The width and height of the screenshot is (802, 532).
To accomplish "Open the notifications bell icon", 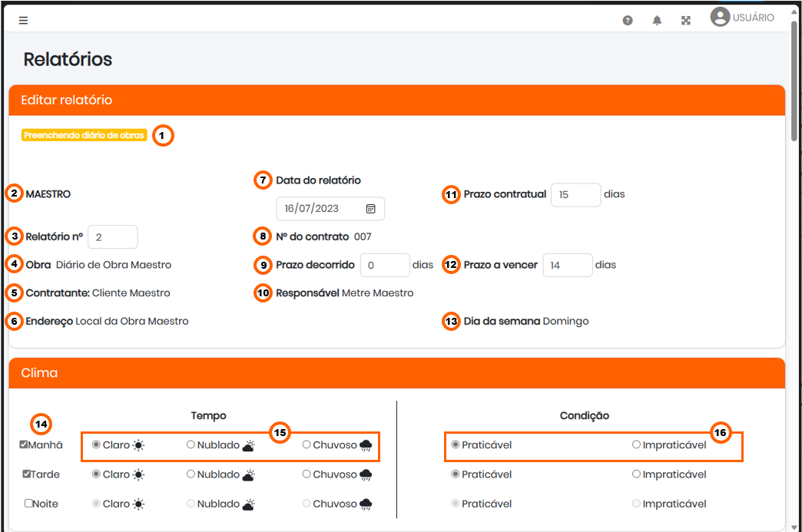I will pyautogui.click(x=657, y=21).
